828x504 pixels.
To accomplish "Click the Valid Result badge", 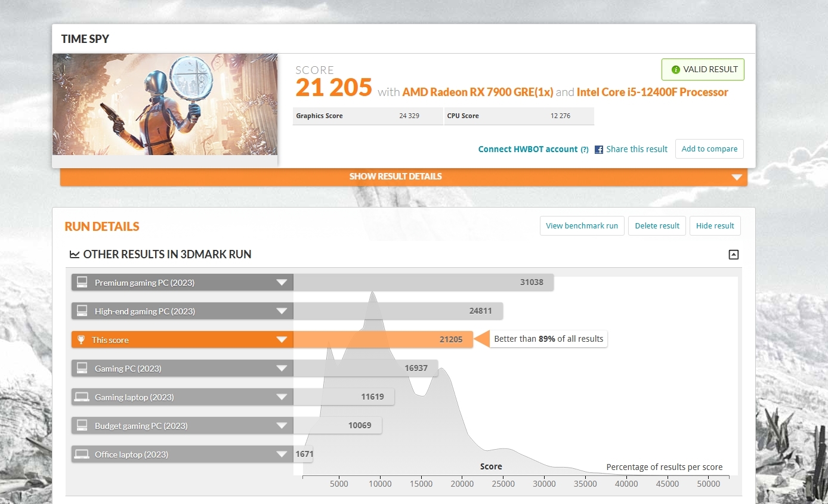I will pyautogui.click(x=703, y=69).
